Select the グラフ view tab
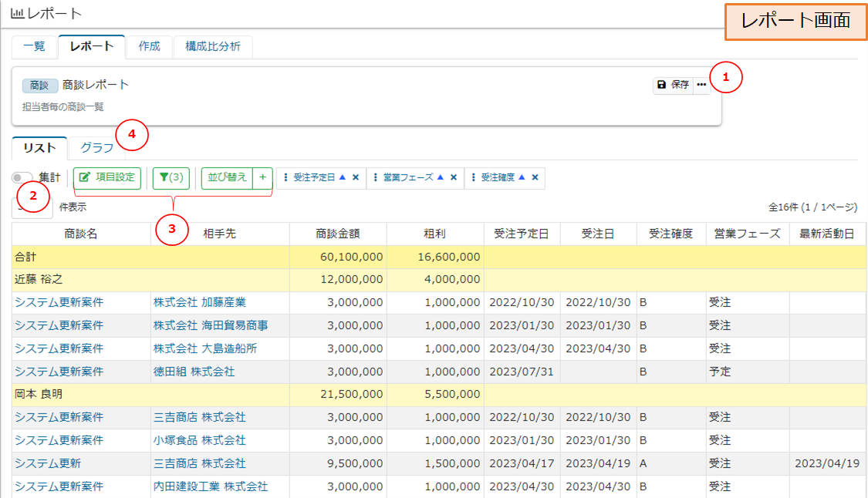 pos(97,148)
